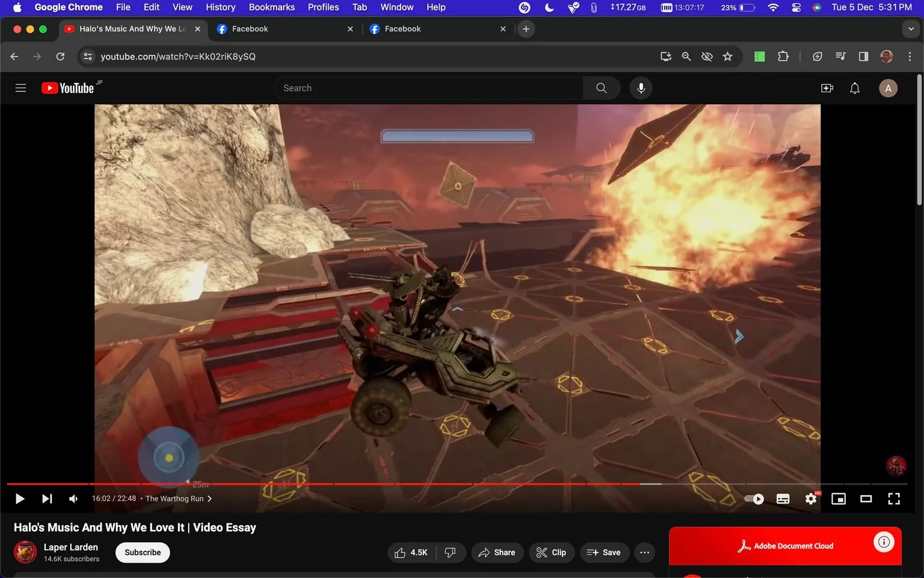The width and height of the screenshot is (924, 578).
Task: Install app / cast screen icon in address bar
Action: click(665, 56)
